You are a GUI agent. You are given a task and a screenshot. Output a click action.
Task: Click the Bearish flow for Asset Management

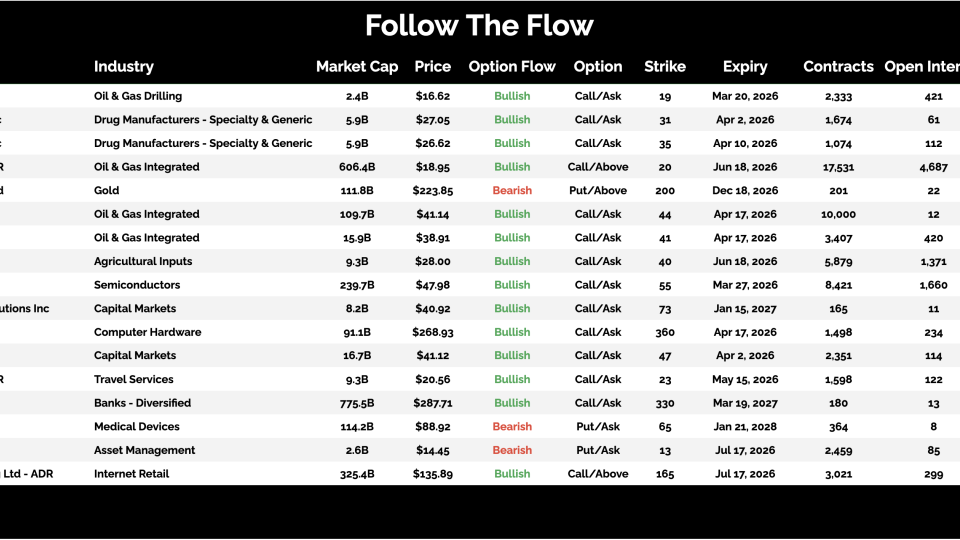pyautogui.click(x=512, y=450)
